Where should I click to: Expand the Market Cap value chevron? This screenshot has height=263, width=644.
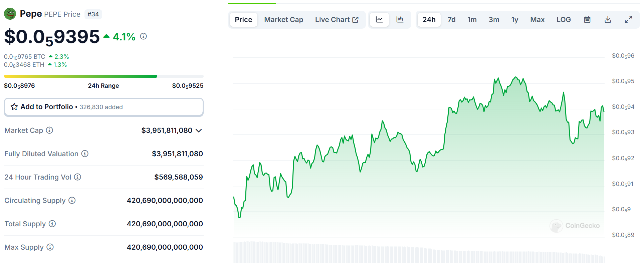[199, 130]
